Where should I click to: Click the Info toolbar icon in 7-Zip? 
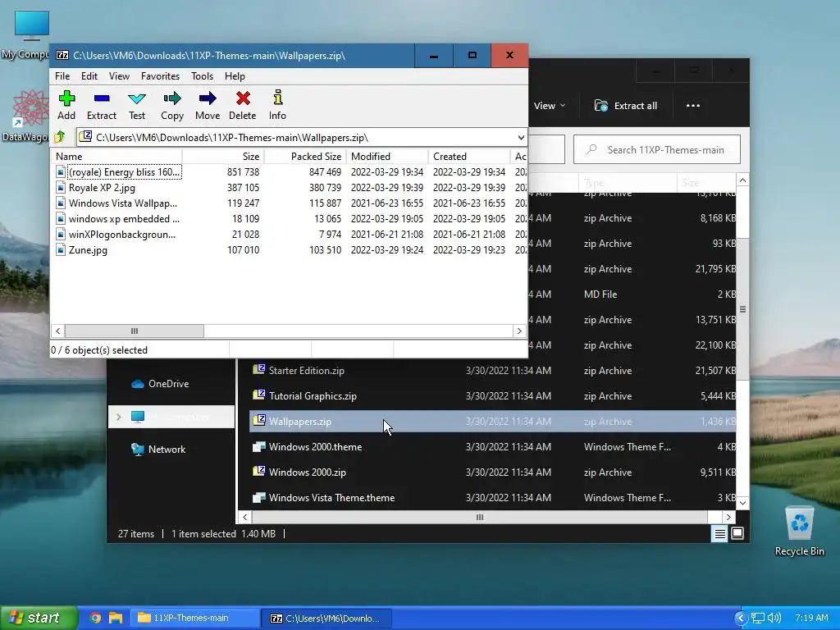click(x=277, y=98)
